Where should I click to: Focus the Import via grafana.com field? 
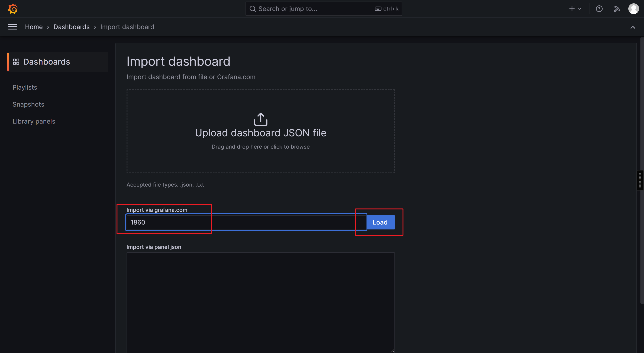point(246,222)
